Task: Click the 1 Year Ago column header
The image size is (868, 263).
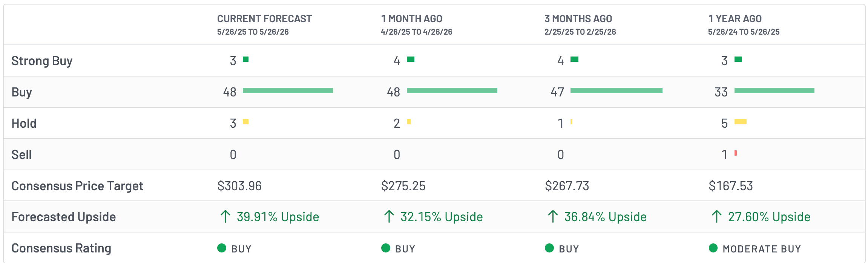Action: [735, 18]
